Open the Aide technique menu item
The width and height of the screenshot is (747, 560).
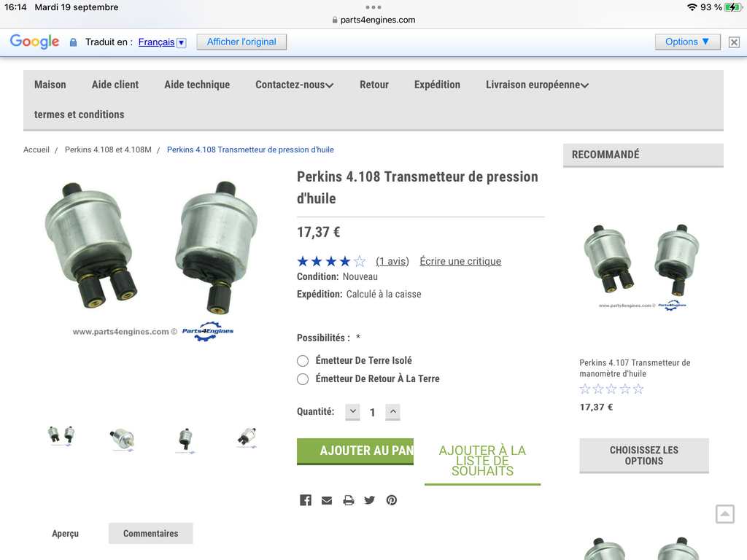click(197, 85)
